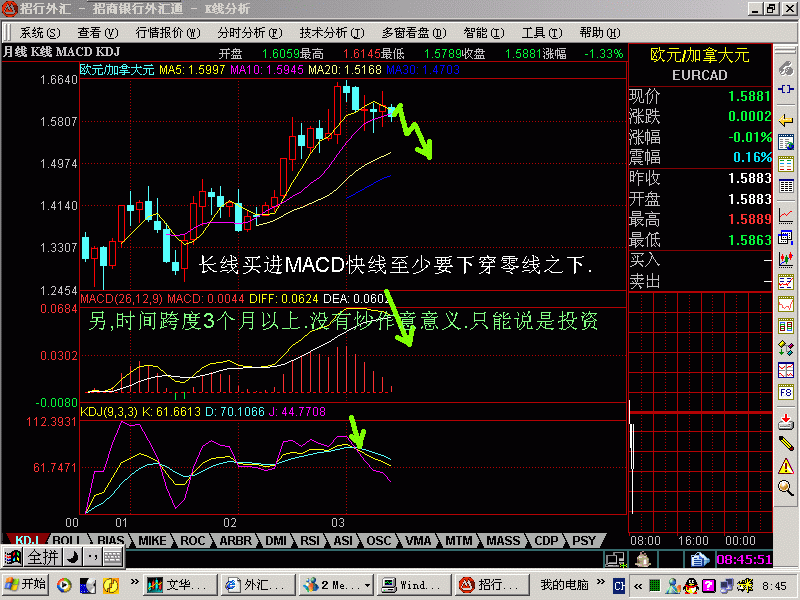Viewport: 800px width, 600px height.
Task: Toggle the IME soft keyboard button
Action: [x=113, y=557]
